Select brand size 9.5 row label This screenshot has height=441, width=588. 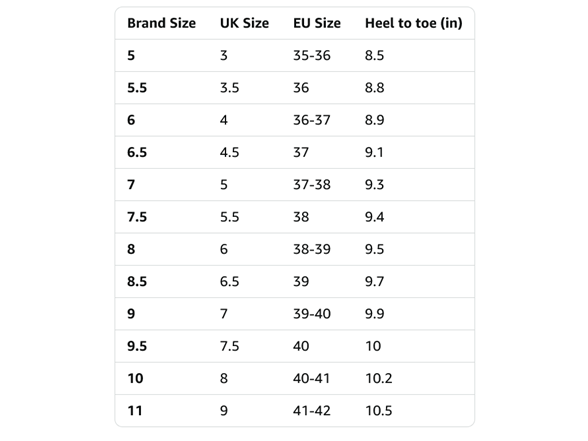[x=137, y=346]
